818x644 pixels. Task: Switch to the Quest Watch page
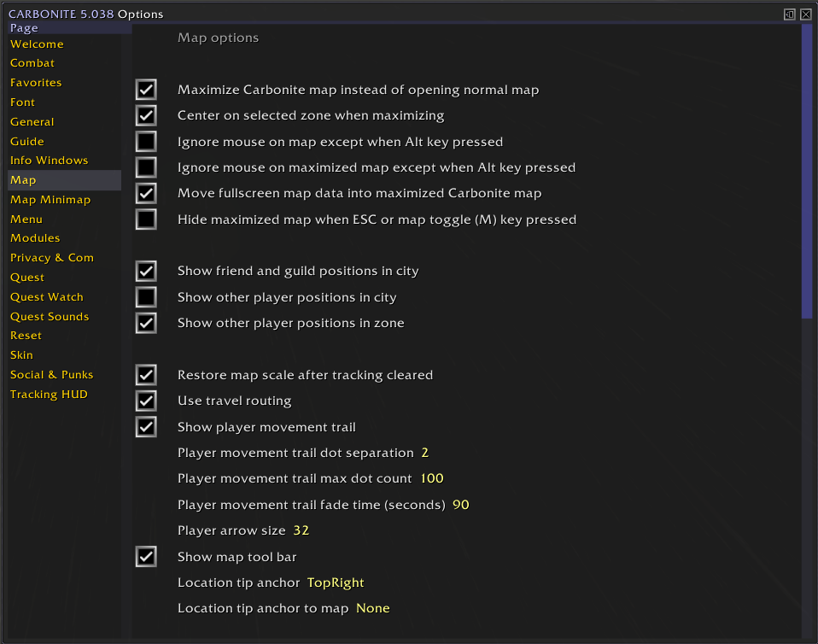(x=47, y=297)
